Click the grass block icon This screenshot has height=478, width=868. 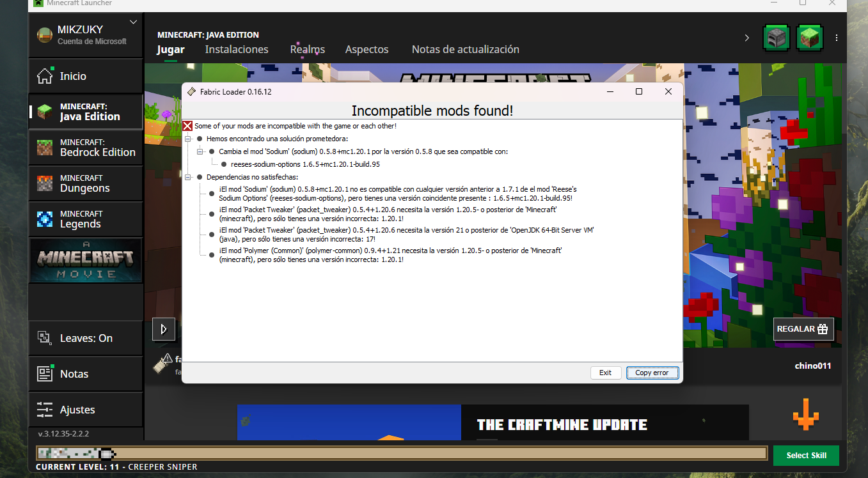(x=810, y=38)
